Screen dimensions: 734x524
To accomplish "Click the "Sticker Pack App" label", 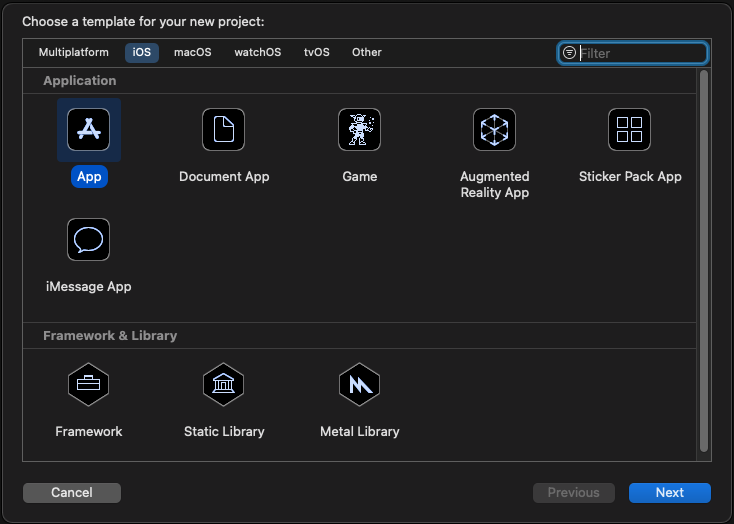I will tap(630, 177).
